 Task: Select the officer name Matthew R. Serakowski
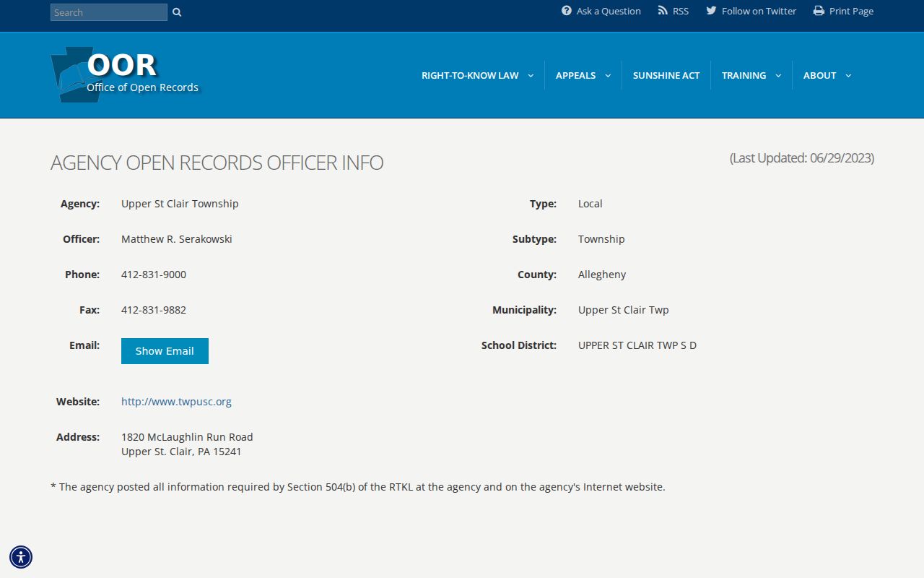tap(177, 239)
